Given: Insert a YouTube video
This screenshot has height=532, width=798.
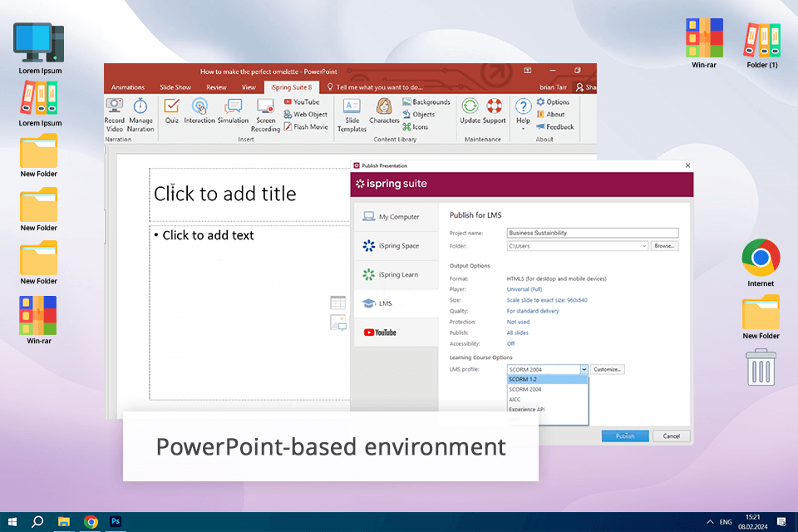Looking at the screenshot, I should click(x=302, y=101).
